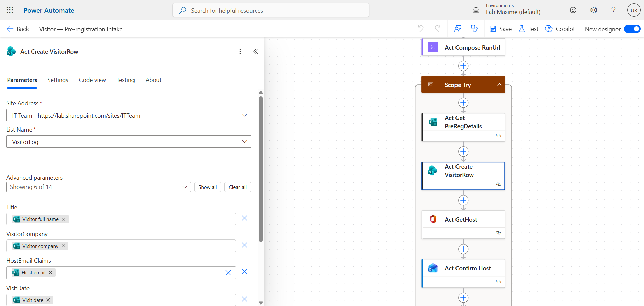Remove the Visitor company token

[x=64, y=246]
